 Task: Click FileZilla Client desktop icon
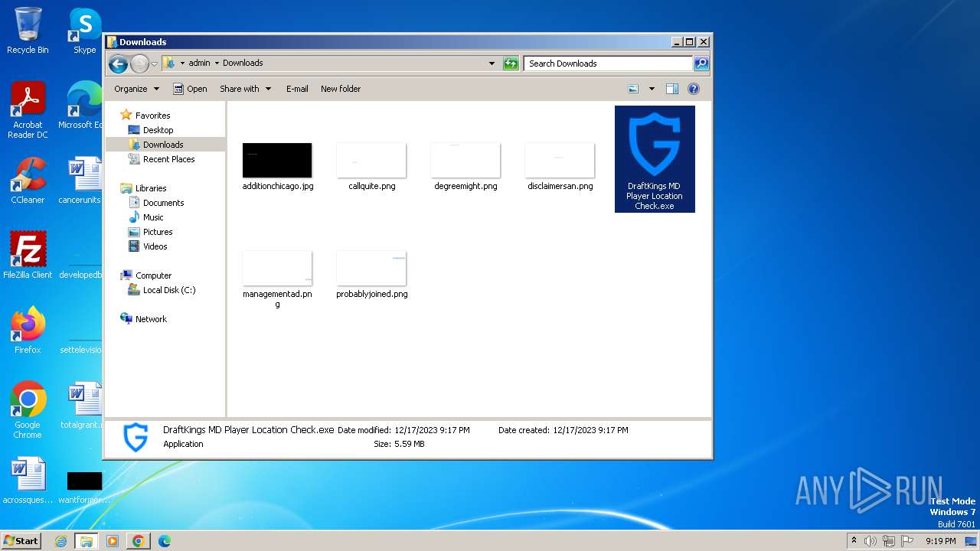28,256
